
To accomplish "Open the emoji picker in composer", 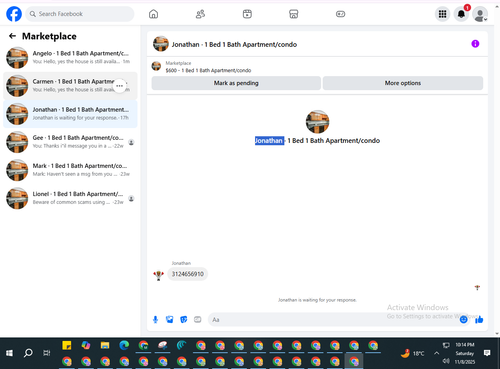I will [463, 320].
